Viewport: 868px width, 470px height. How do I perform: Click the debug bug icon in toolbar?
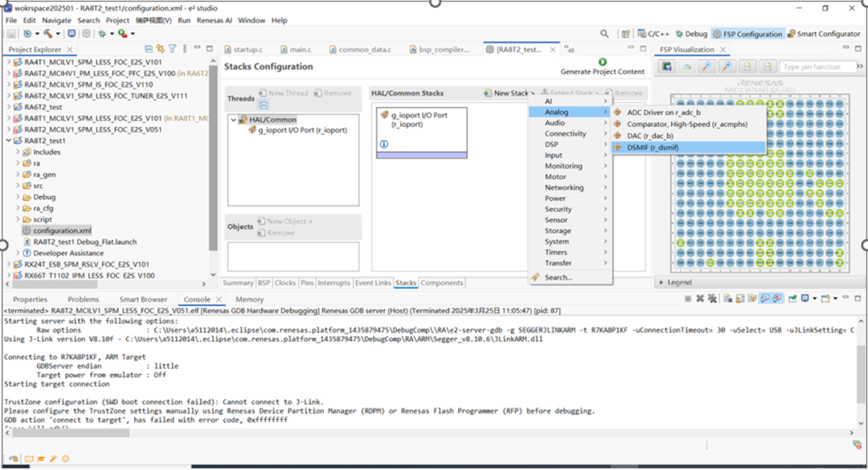click(x=102, y=34)
